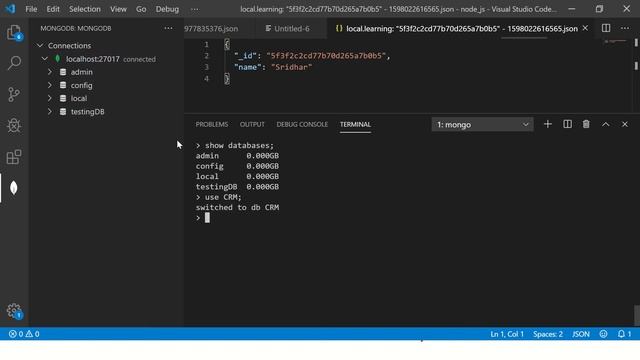The width and height of the screenshot is (640, 360).
Task: Click the VS Code logo icon
Action: (10, 9)
